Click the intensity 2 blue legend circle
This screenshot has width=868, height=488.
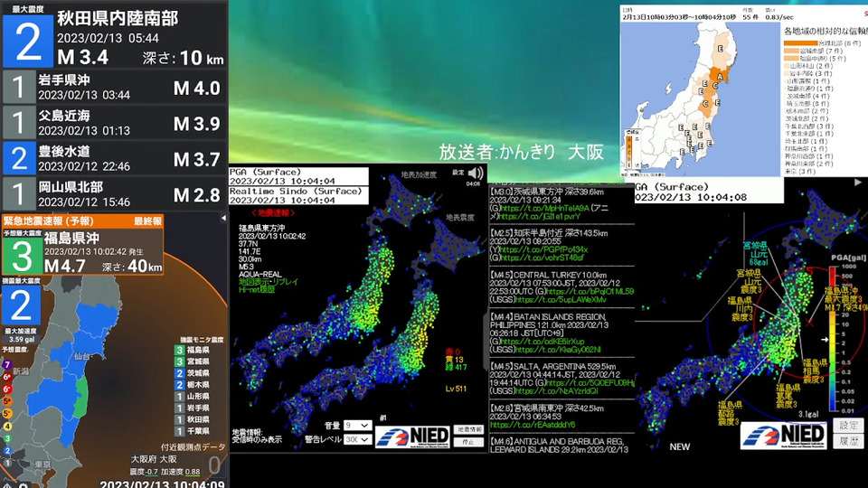[6, 450]
